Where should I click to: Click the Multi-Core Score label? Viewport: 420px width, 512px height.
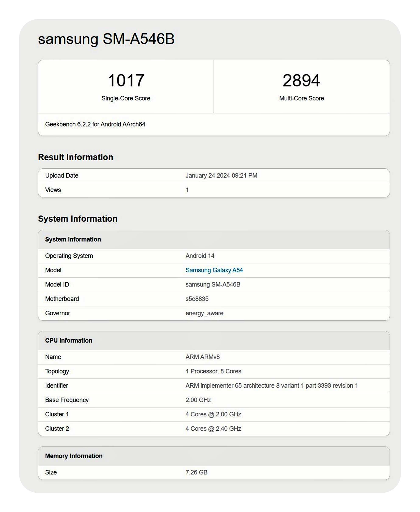pos(301,98)
